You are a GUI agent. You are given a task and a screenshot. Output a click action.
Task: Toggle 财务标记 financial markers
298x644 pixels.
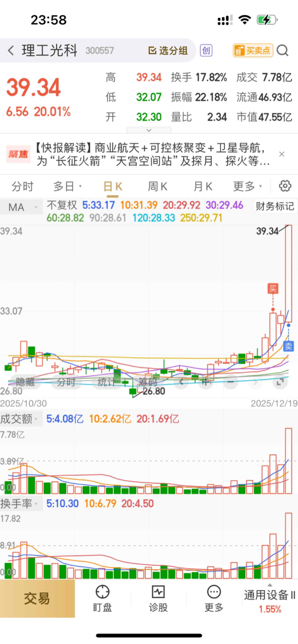pyautogui.click(x=275, y=206)
